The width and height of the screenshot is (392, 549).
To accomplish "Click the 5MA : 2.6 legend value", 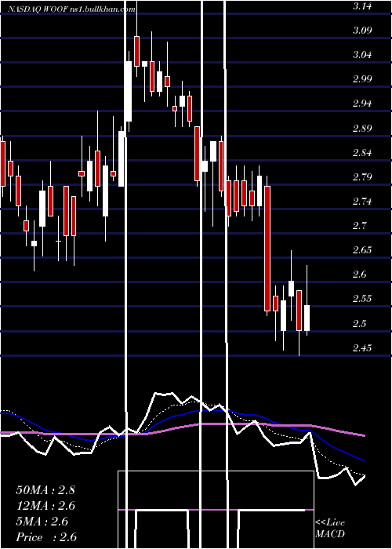I will coord(42,522).
